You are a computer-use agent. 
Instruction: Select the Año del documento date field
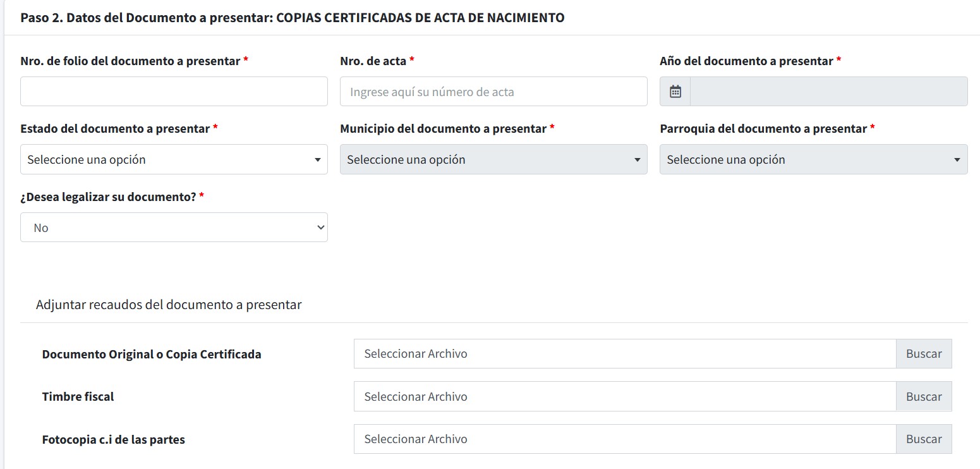[x=828, y=92]
